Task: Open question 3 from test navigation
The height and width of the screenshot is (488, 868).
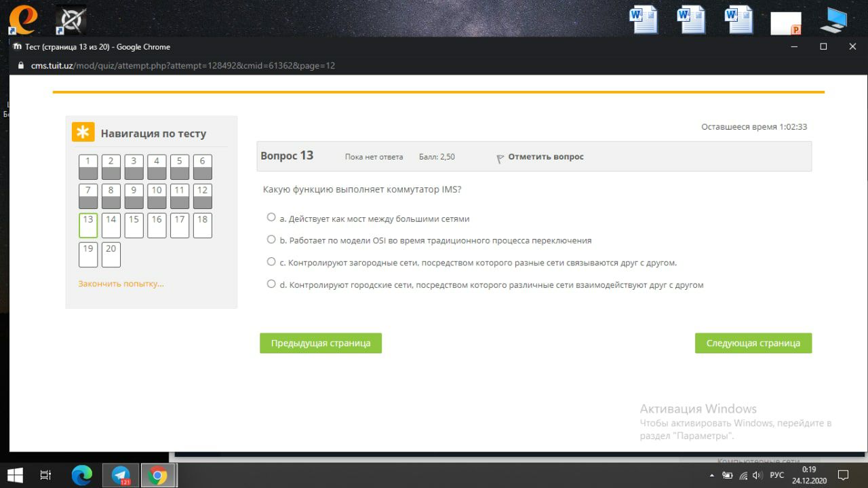Action: 134,167
